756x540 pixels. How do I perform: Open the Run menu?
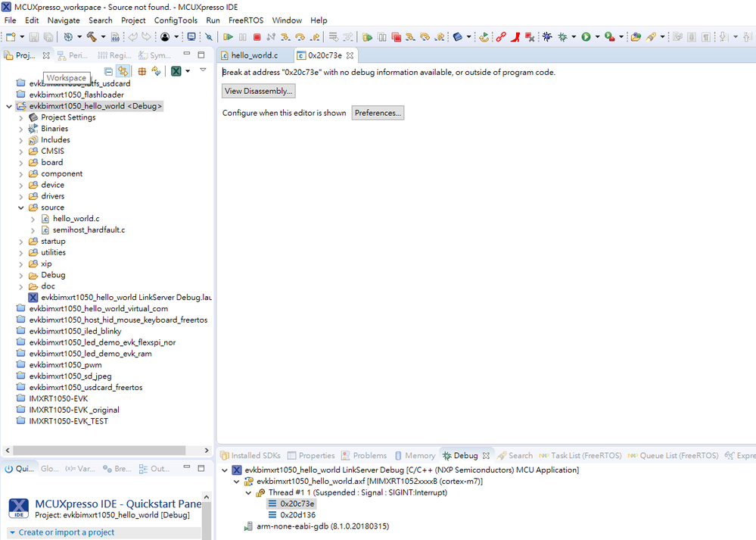(213, 20)
